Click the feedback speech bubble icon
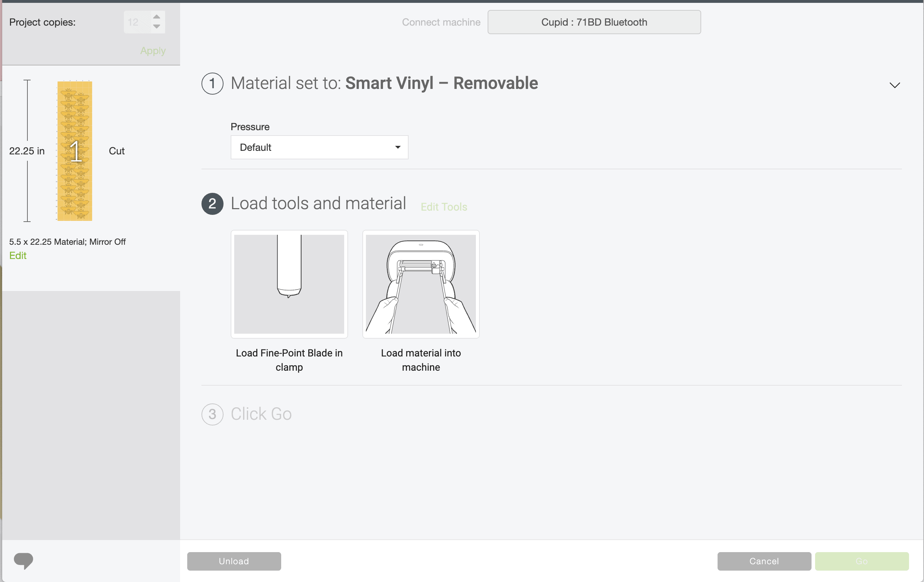 tap(23, 561)
